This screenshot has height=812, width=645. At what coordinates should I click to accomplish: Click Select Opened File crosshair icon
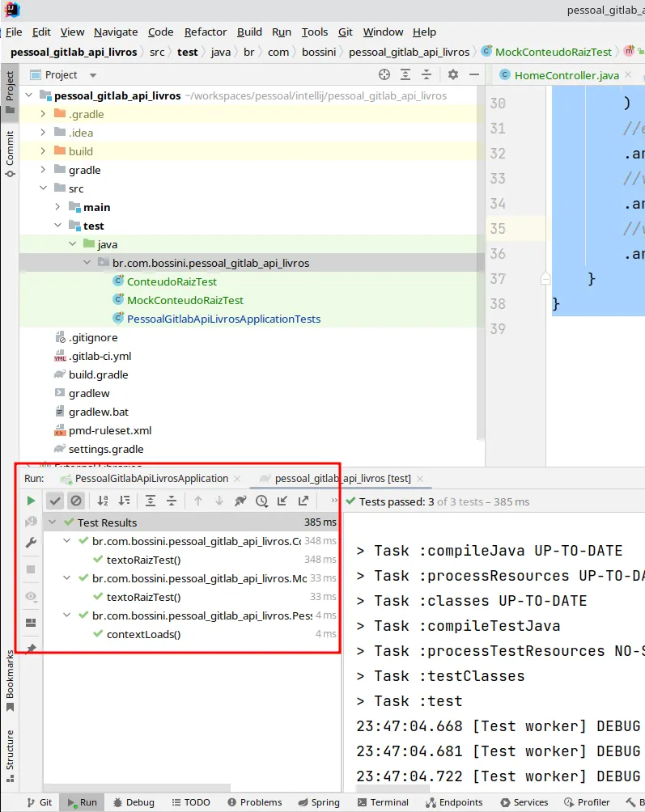pos(384,74)
